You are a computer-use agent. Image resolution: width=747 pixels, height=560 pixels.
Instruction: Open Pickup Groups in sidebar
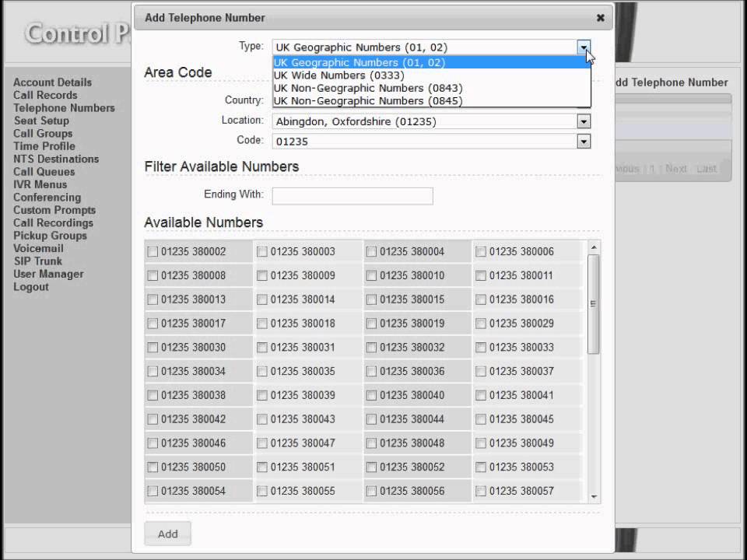[50, 236]
